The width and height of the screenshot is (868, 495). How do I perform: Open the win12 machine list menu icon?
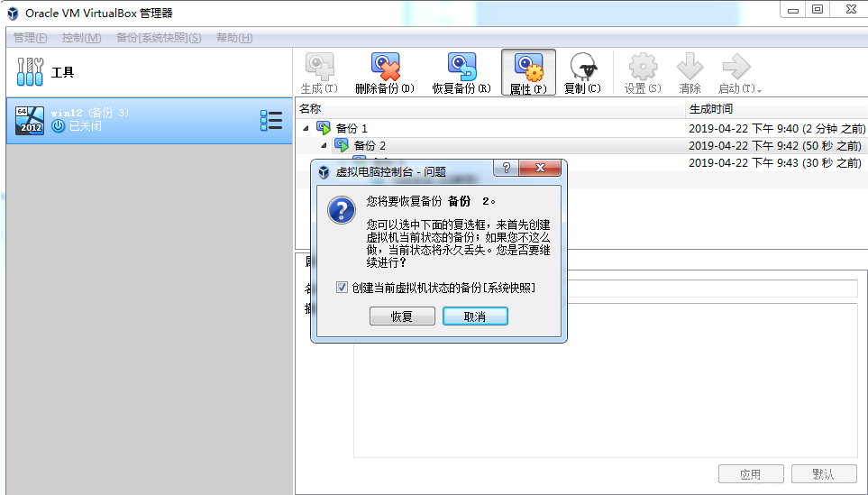[270, 120]
